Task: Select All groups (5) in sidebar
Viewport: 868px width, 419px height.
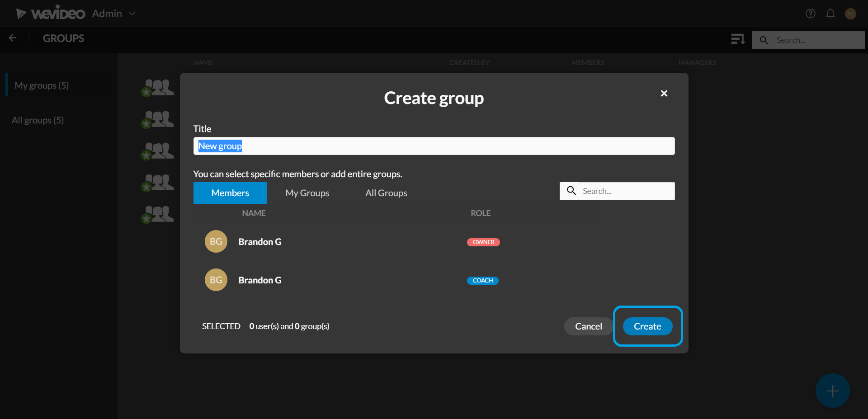Action: click(38, 120)
